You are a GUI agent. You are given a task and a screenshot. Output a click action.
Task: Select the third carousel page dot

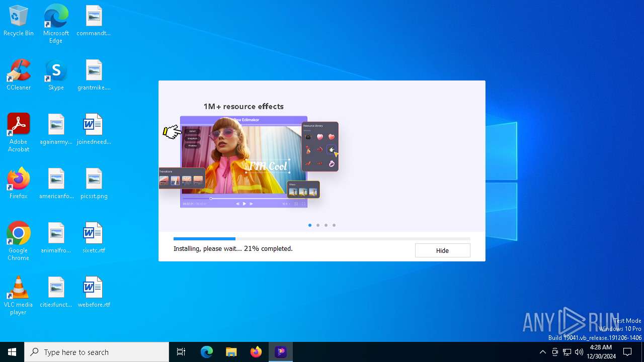(326, 225)
